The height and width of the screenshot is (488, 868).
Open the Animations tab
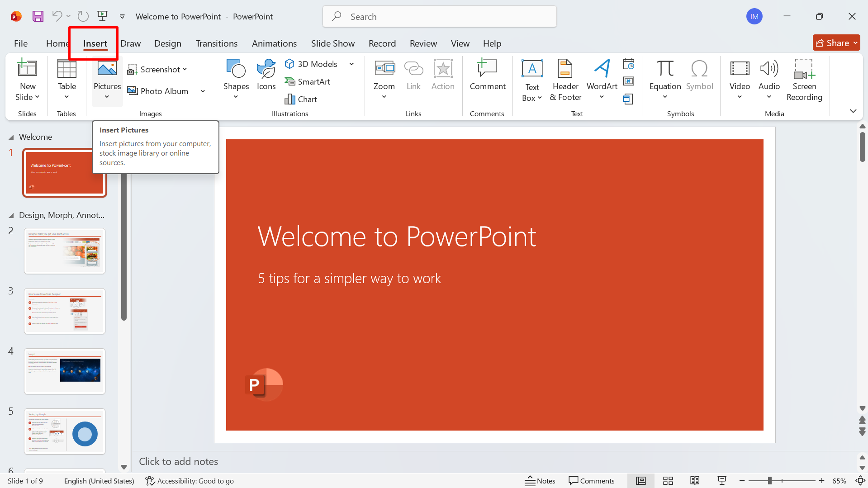(274, 43)
